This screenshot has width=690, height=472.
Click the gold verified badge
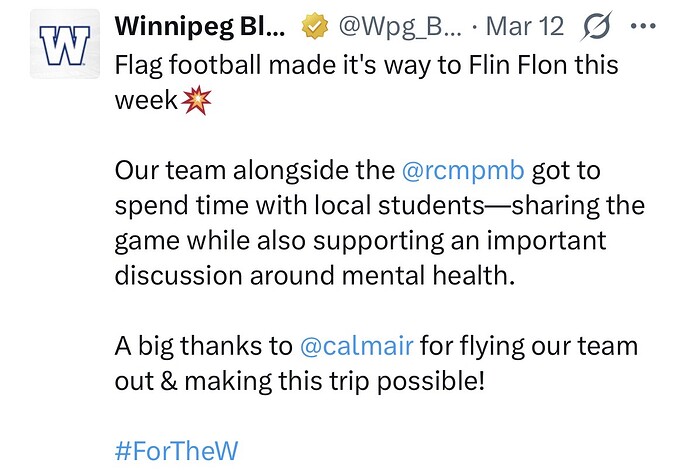312,25
